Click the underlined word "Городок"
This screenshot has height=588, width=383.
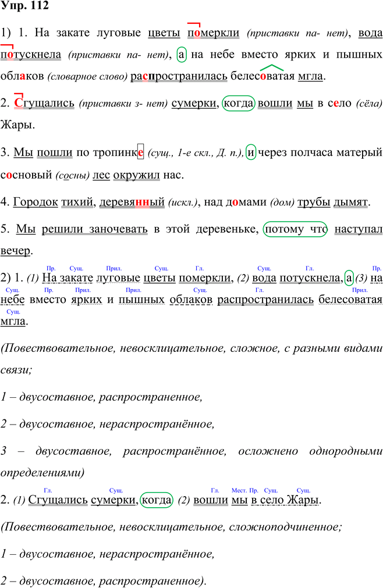tap(36, 202)
